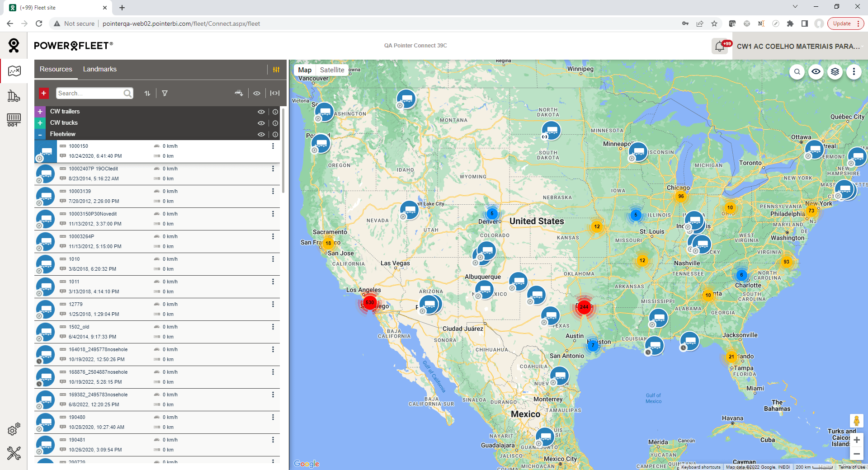Zoom in on the map

coord(856,440)
